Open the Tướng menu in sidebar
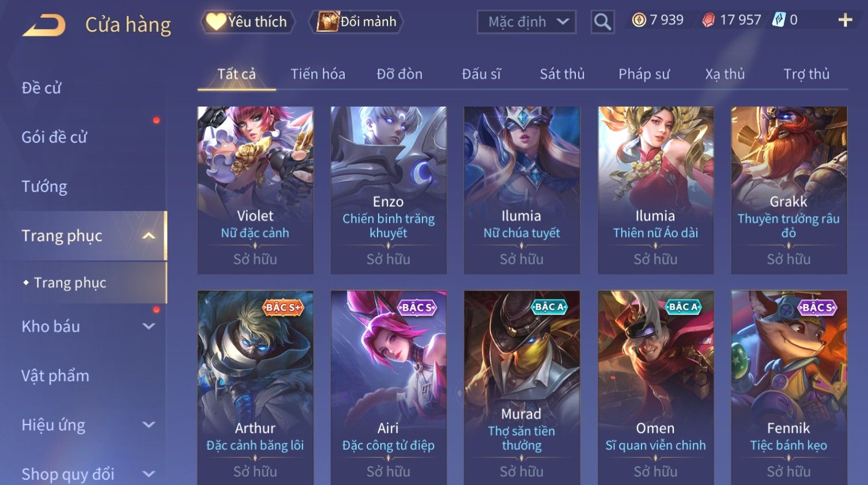868x485 pixels. pyautogui.click(x=44, y=187)
